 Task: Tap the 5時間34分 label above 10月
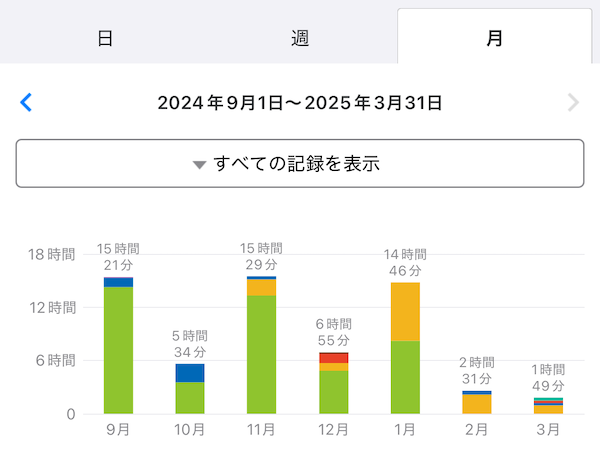point(190,344)
